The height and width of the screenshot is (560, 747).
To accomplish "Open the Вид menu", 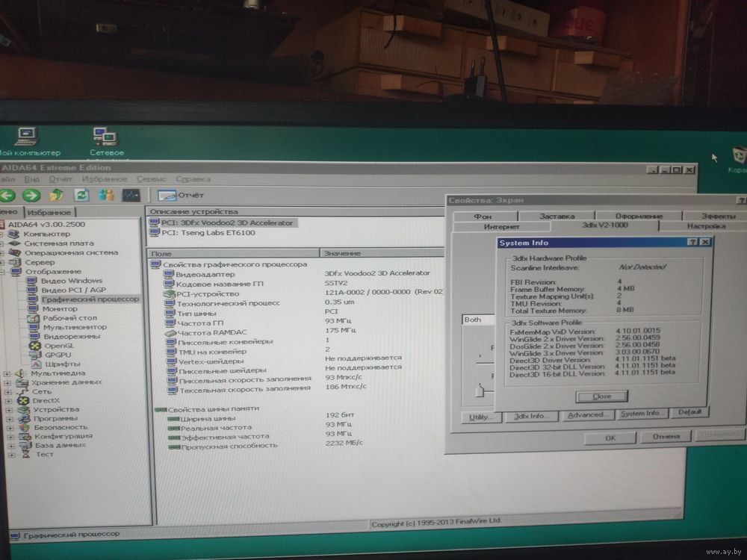I will click(32, 179).
